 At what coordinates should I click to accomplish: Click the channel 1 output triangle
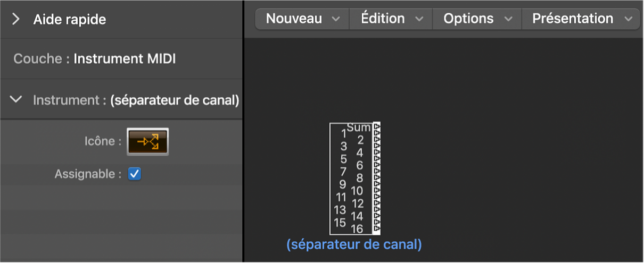377,133
